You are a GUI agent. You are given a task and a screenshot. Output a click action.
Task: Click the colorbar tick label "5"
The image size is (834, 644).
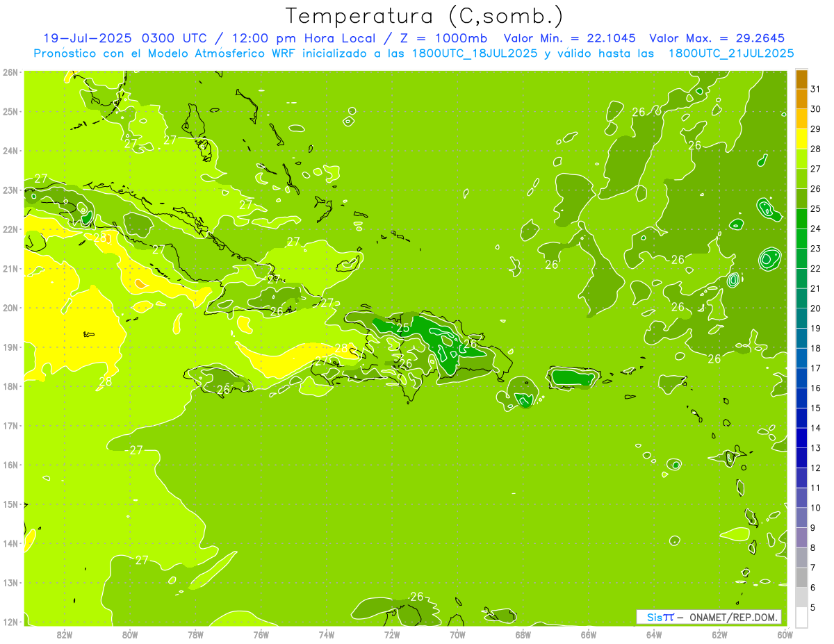coord(814,607)
